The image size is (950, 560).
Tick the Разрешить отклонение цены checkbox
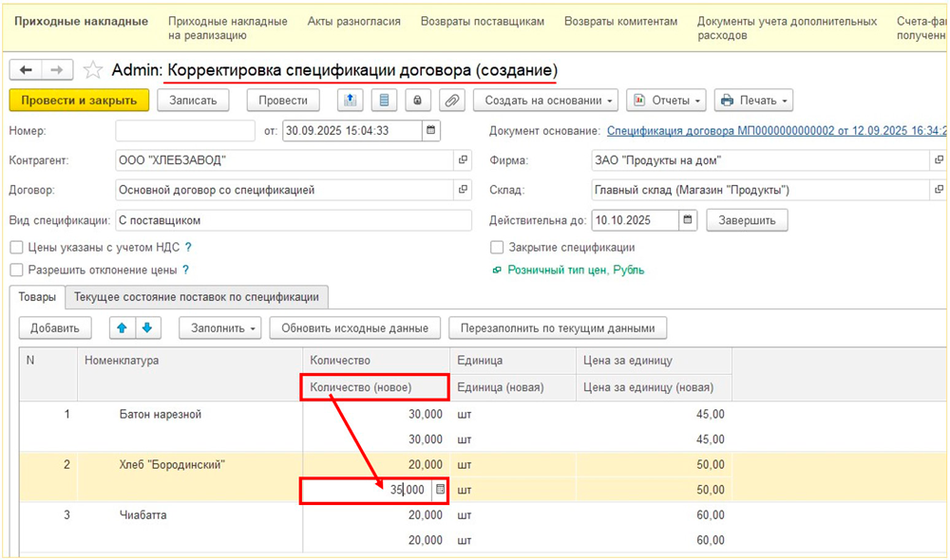(x=16, y=271)
